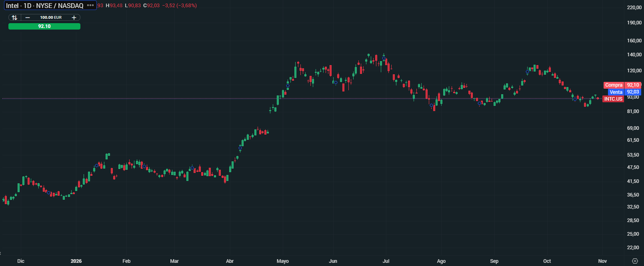The width and height of the screenshot is (644, 266).
Task: Click the 41,50 price axis label
Action: tap(633, 181)
